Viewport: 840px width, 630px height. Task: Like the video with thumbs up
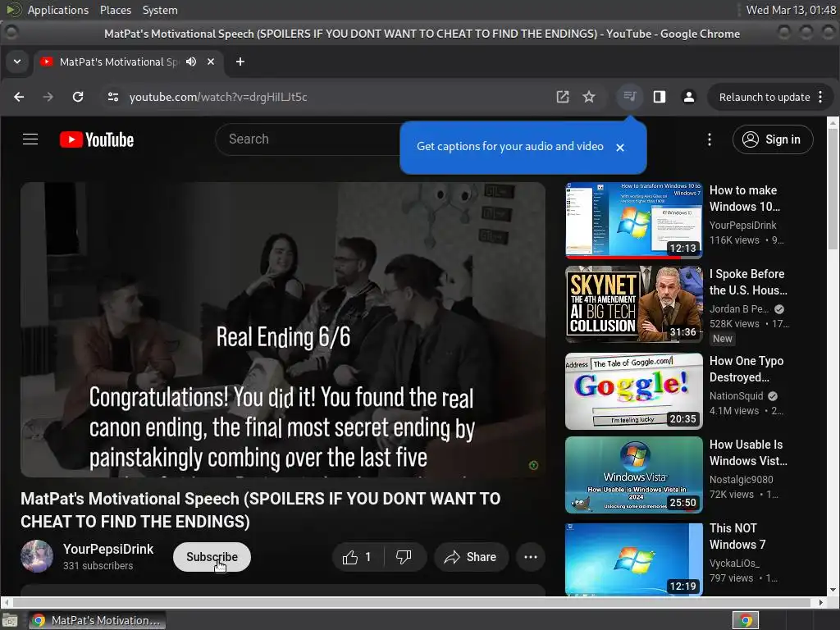[358, 557]
